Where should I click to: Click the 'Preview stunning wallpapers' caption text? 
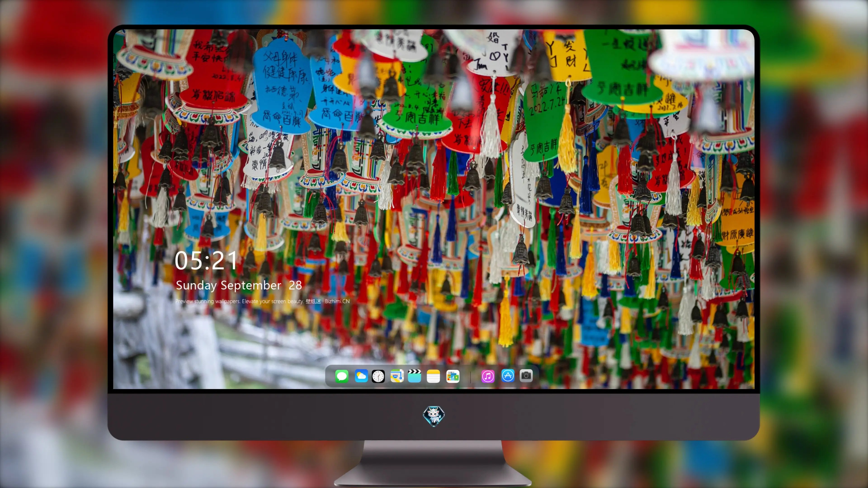tap(262, 301)
